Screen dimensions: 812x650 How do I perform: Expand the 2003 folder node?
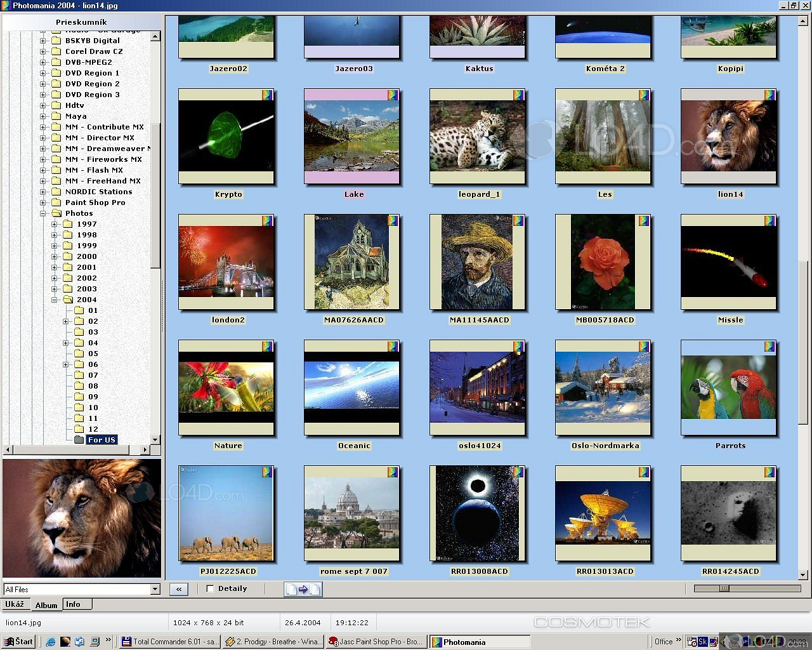point(55,289)
